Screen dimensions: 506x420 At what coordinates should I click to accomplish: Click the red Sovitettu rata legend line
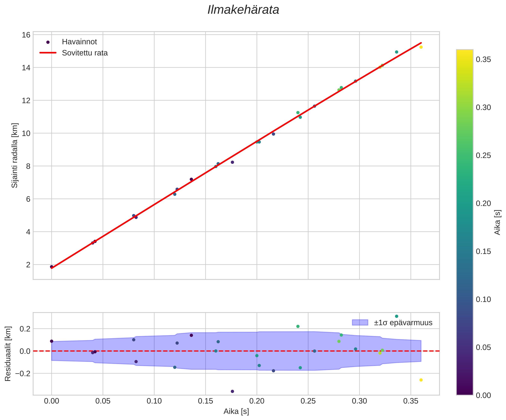pos(48,53)
